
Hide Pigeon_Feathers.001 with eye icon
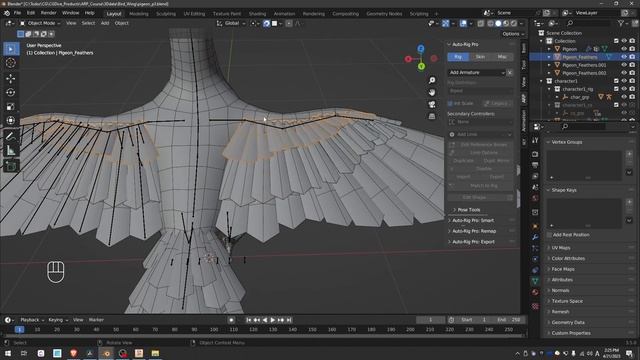pos(624,65)
